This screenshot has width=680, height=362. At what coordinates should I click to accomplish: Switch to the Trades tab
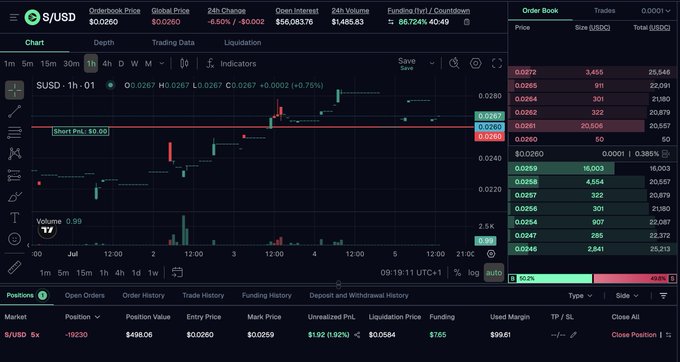[x=605, y=11]
